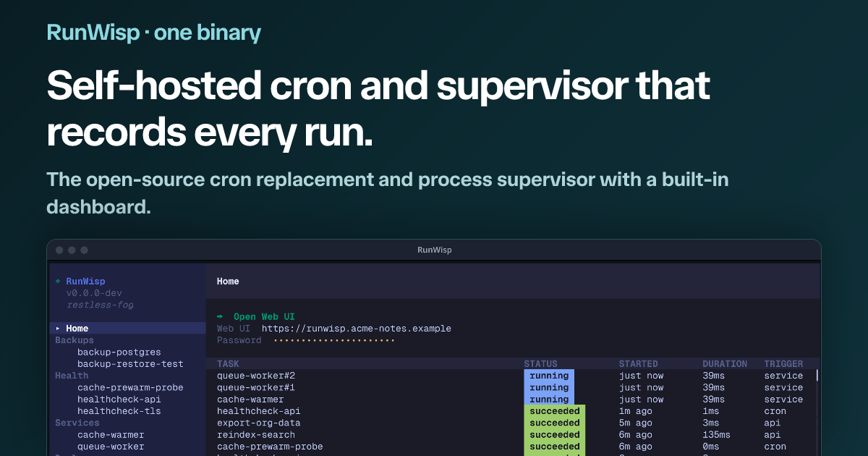Select healthcheck-tls in sidebar

(119, 411)
